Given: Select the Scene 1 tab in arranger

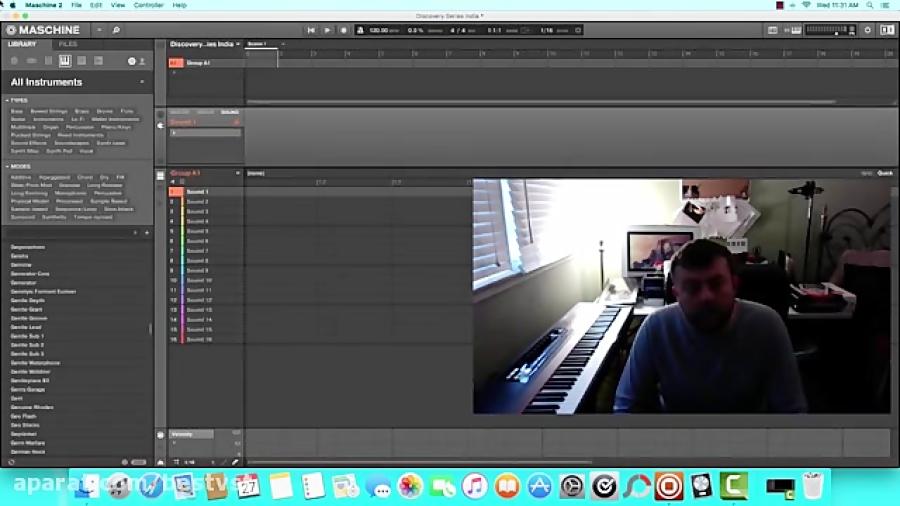Looking at the screenshot, I should point(257,44).
